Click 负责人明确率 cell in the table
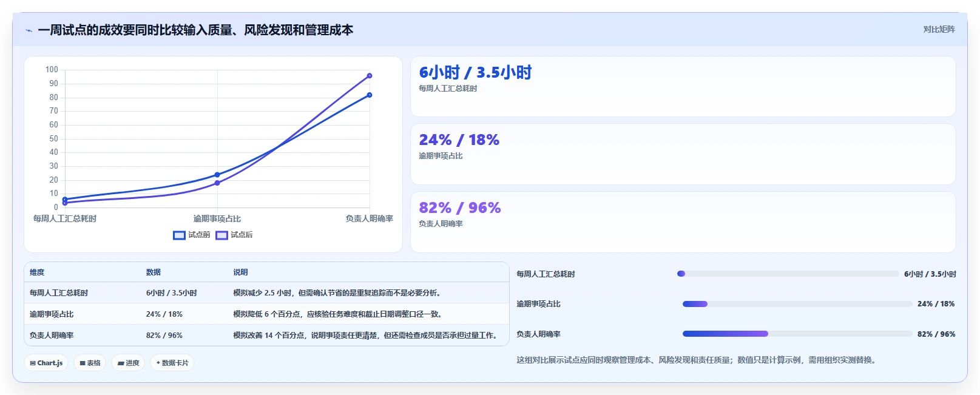 52,336
